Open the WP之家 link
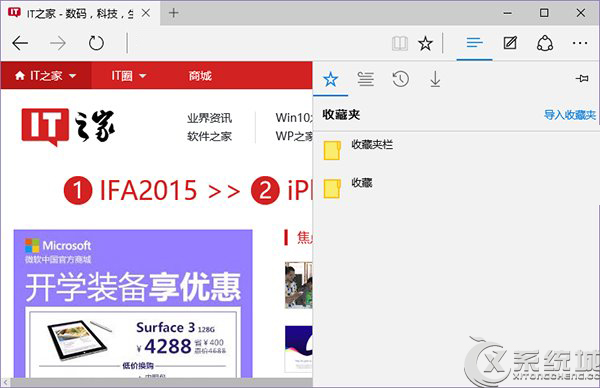Image resolution: width=600 pixels, height=388 pixels. 294,136
